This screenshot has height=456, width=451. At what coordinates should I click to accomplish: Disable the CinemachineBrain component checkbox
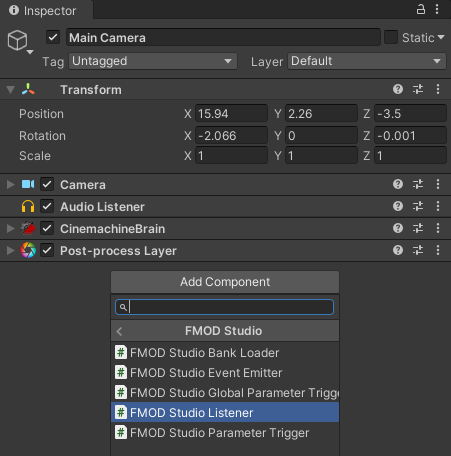(x=47, y=229)
